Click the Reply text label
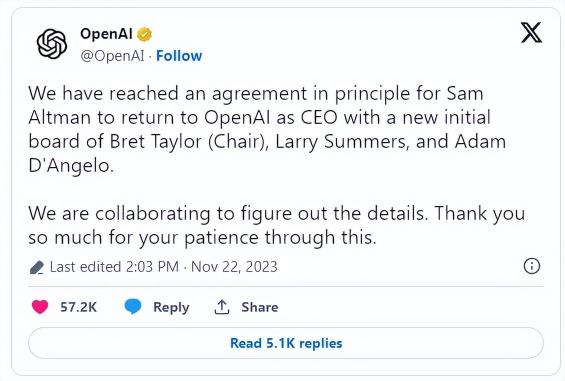565x381 pixels. pos(171,307)
